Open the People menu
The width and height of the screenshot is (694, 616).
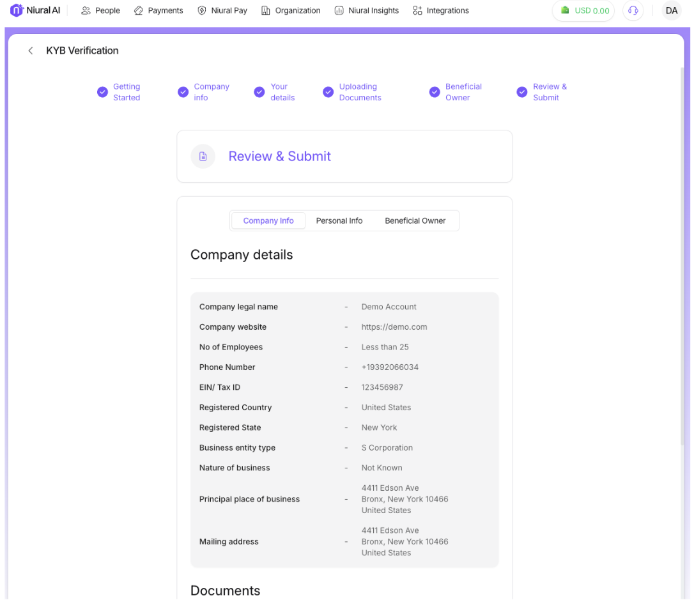click(101, 11)
